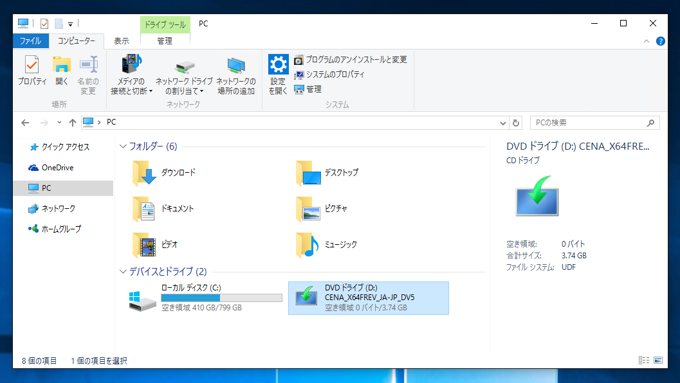The height and width of the screenshot is (383, 680).
Task: Click the search magnifier icon
Action: 651,123
